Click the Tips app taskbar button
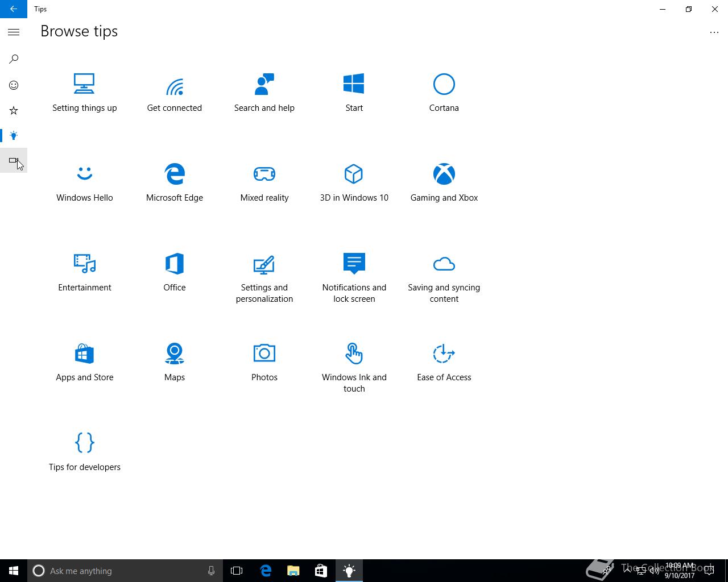Image resolution: width=728 pixels, height=582 pixels. [x=349, y=571]
